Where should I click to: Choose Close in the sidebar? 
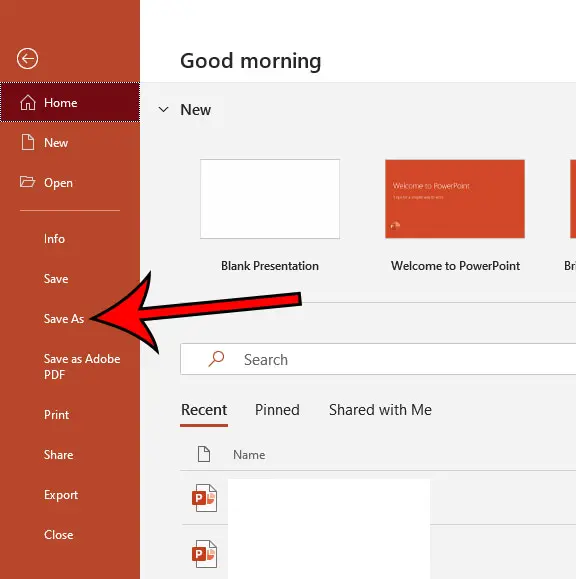coord(59,535)
